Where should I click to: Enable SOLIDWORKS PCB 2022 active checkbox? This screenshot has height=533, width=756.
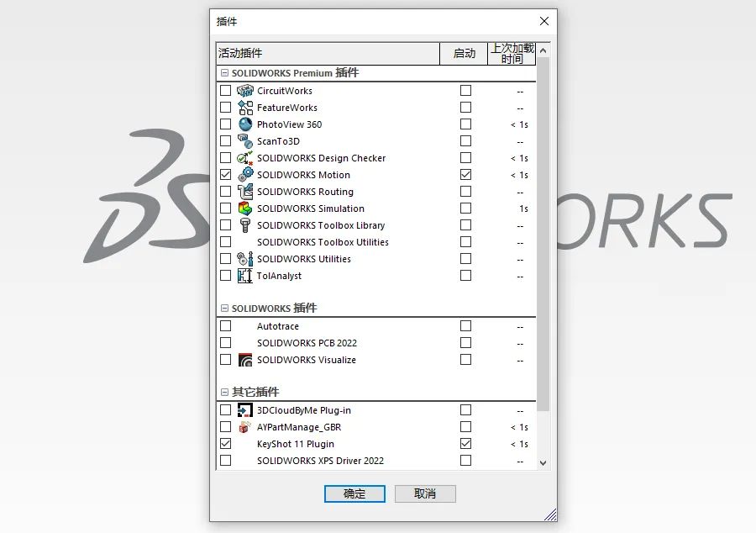[x=225, y=343]
